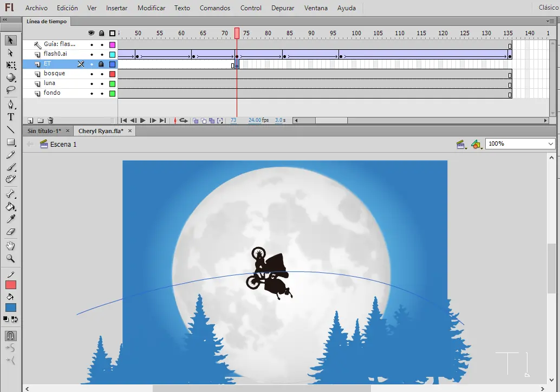Image resolution: width=560 pixels, height=392 pixels.
Task: Click the red stroke color swatch
Action: [11, 285]
